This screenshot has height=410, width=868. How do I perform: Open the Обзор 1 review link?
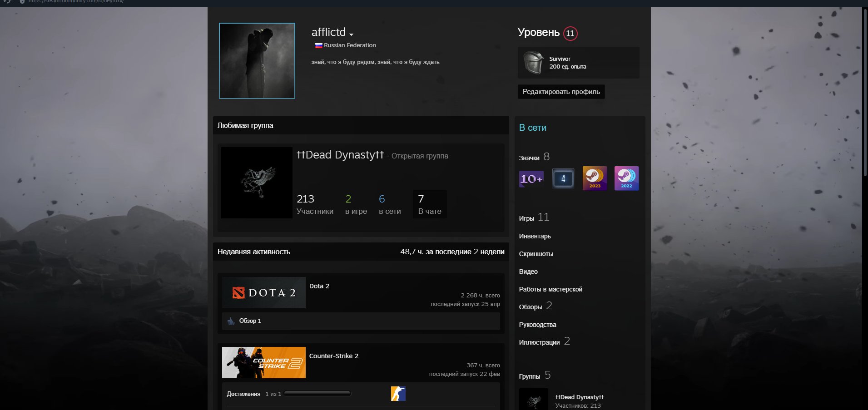(x=250, y=321)
